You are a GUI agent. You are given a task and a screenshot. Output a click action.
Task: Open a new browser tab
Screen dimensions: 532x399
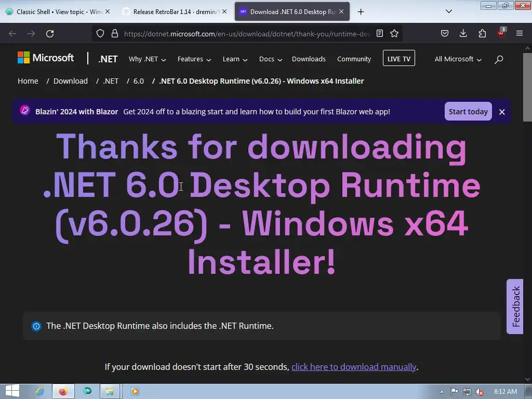[x=361, y=12]
